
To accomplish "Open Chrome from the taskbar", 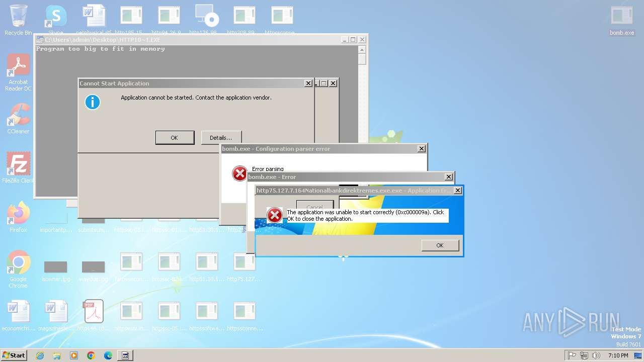I will (x=91, y=355).
